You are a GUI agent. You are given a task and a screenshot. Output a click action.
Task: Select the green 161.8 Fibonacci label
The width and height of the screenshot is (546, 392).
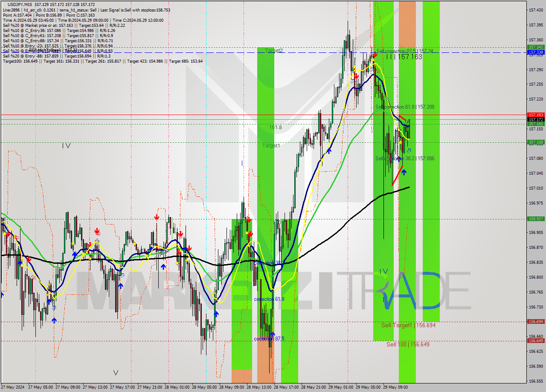pos(275,127)
